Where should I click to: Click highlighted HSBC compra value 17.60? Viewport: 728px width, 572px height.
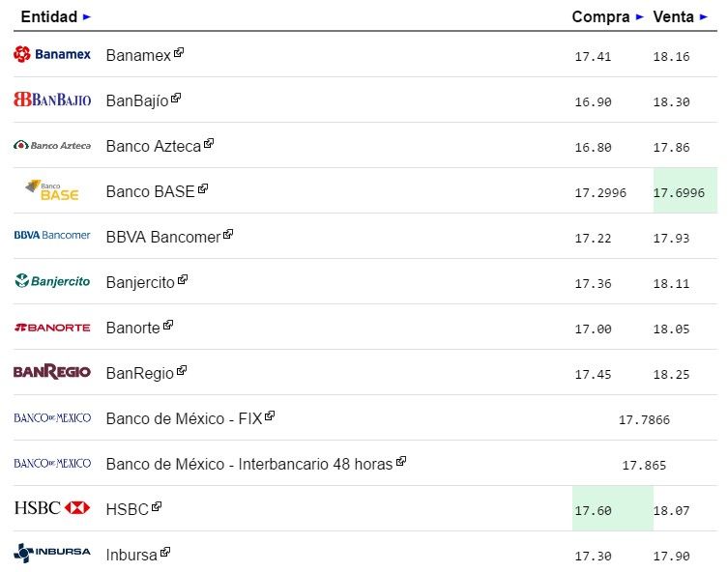tap(593, 510)
